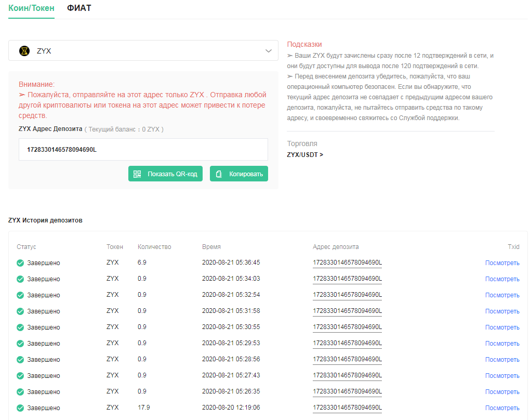The image size is (531, 420).
Task: Click status checkmark at 05:30:55 row
Action: click(x=20, y=327)
